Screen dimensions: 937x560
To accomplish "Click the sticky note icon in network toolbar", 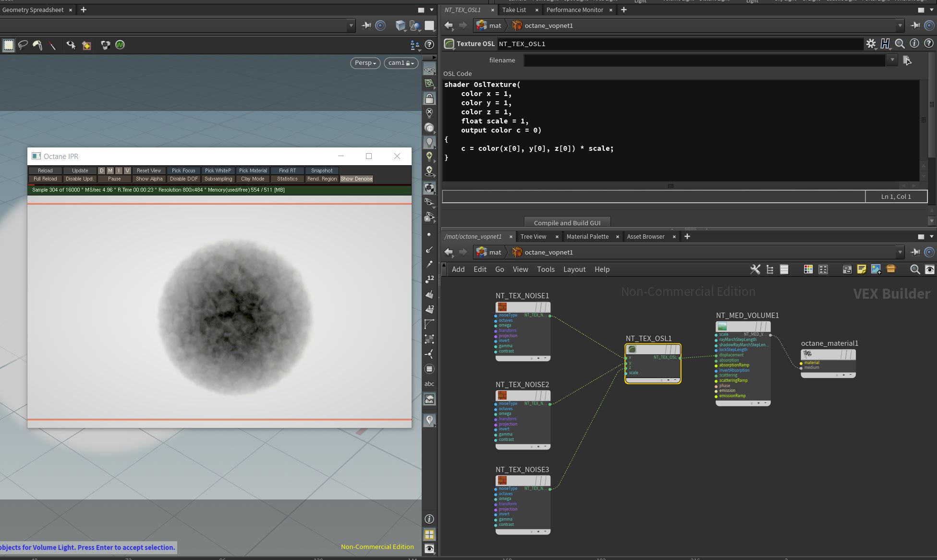I will [861, 269].
